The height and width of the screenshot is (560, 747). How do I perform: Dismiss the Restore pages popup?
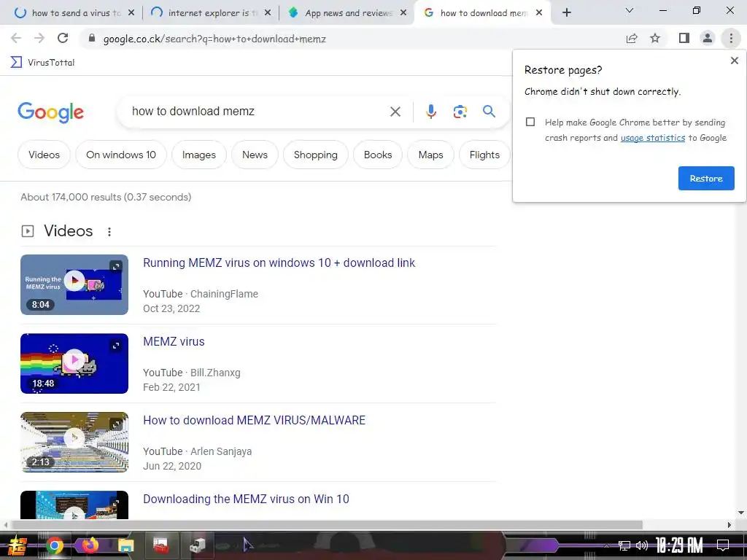tap(734, 61)
